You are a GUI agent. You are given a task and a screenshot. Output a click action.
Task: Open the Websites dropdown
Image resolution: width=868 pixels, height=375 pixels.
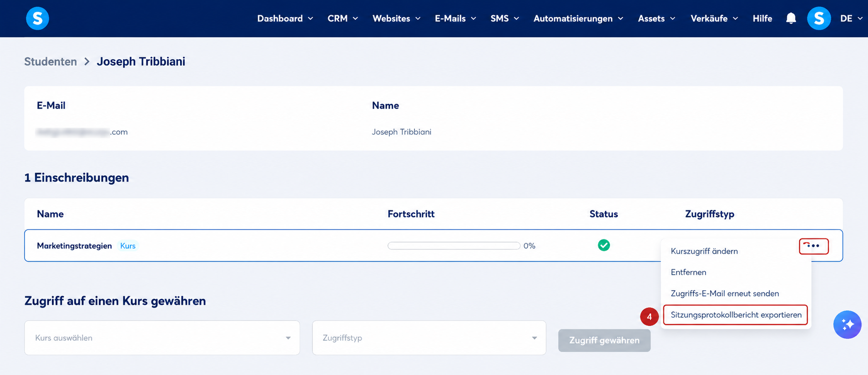coord(397,19)
